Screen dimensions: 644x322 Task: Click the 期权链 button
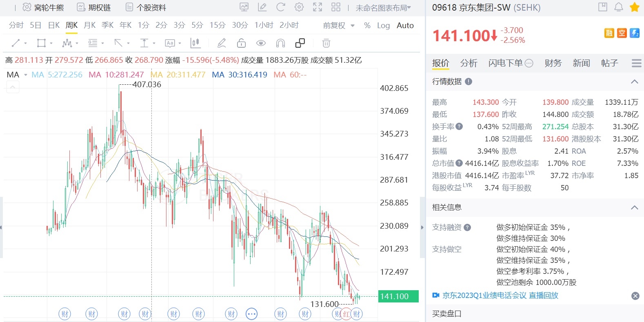[x=94, y=7]
